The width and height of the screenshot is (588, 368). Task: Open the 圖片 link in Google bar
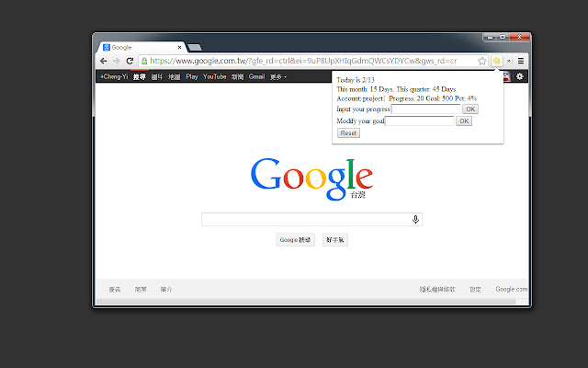point(157,76)
